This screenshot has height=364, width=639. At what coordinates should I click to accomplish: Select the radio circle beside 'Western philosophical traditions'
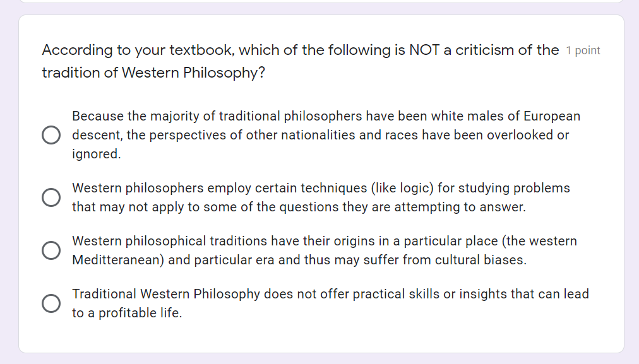[x=51, y=250]
